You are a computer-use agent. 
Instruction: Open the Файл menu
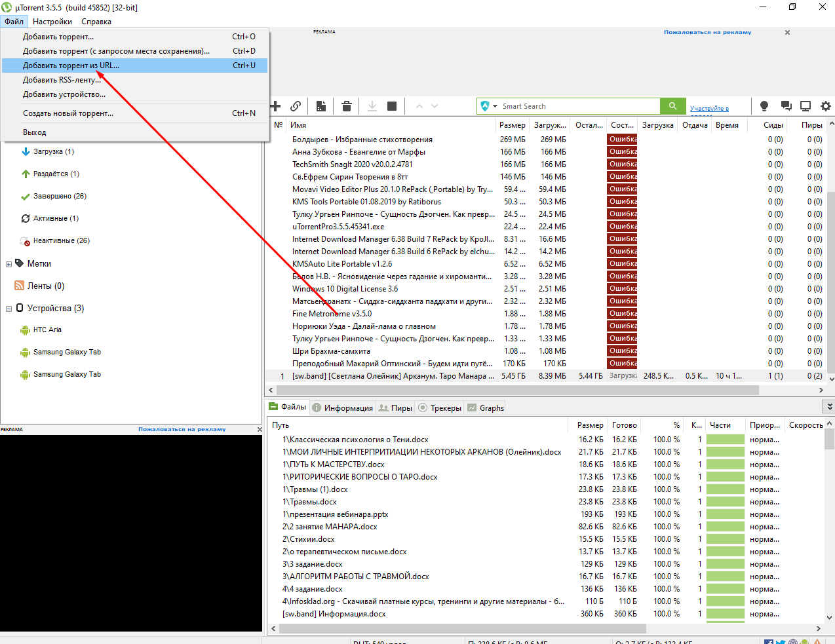[x=14, y=22]
